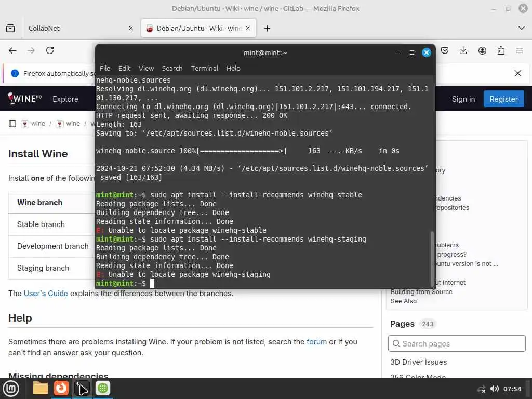Open Firefox hamburger application menu
The width and height of the screenshot is (532, 399).
pyautogui.click(x=520, y=50)
